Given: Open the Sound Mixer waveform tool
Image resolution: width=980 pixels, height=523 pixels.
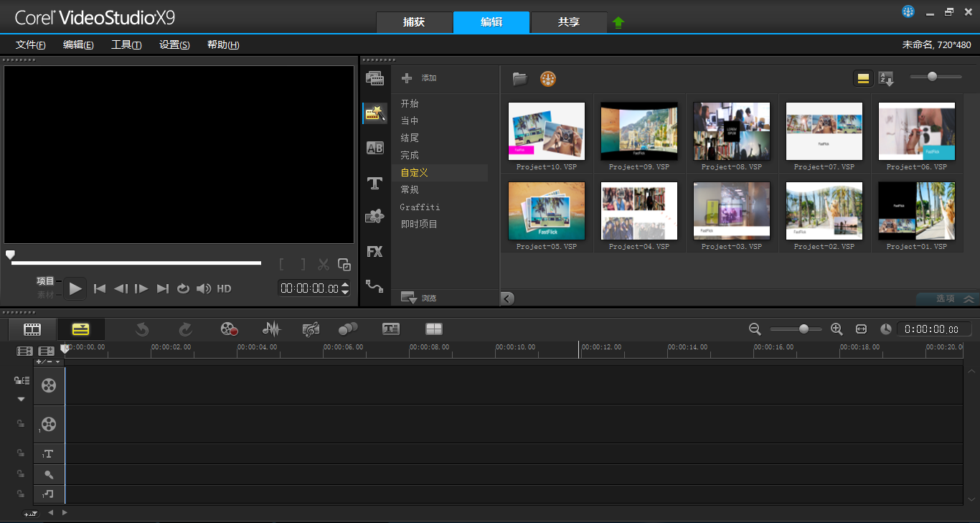Looking at the screenshot, I should coord(271,329).
